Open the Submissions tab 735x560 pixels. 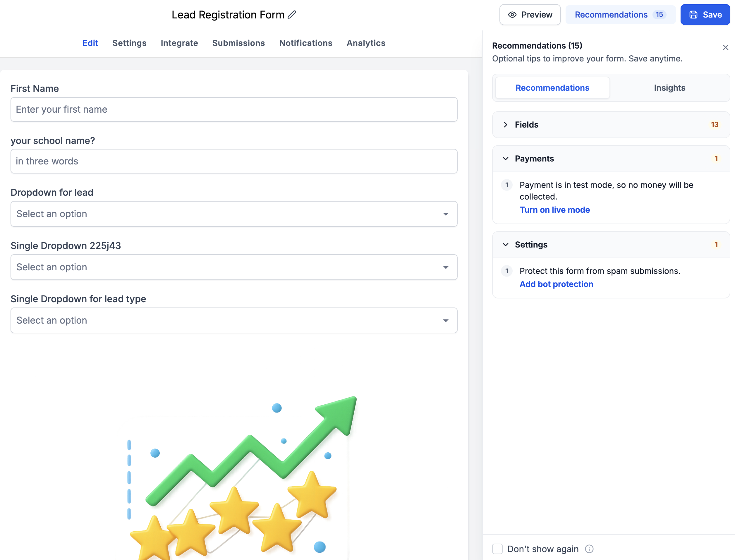(239, 43)
